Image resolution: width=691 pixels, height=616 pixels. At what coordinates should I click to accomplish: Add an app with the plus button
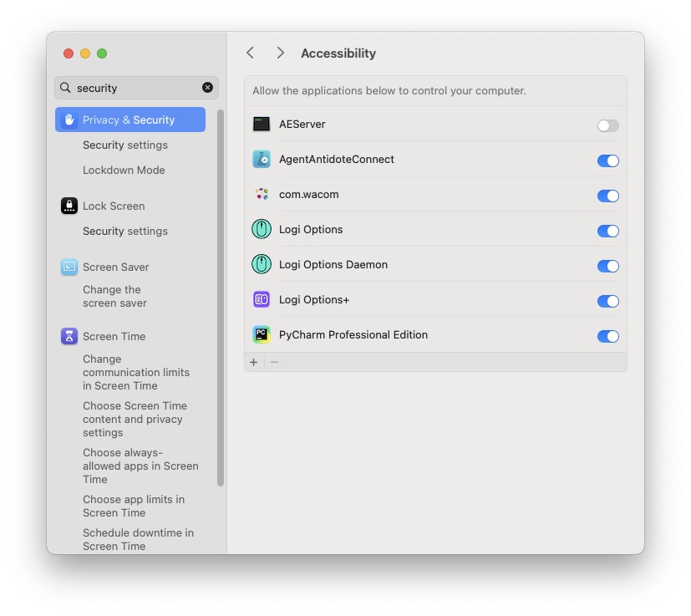coord(253,362)
